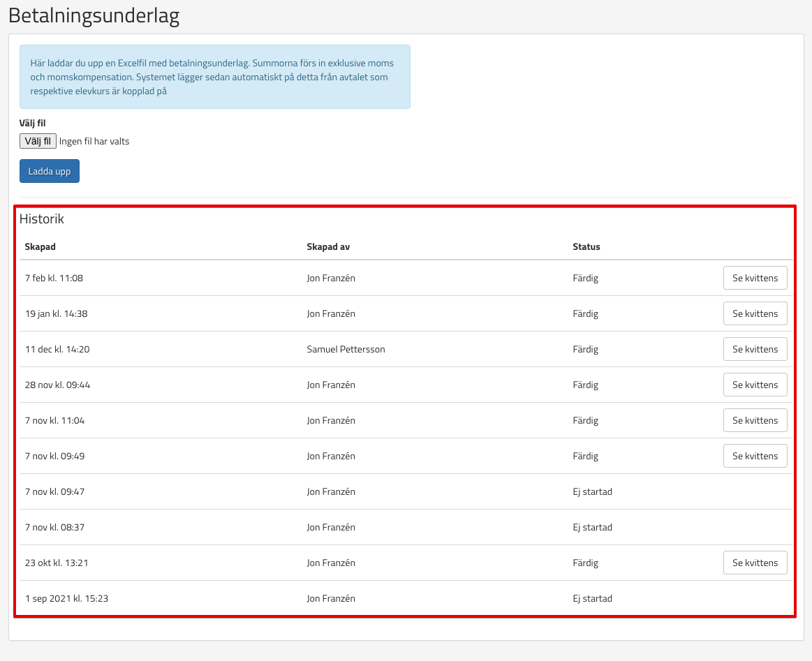
Task: Select the 1 sep 2021 kl. 15:23 date
Action: 66,598
